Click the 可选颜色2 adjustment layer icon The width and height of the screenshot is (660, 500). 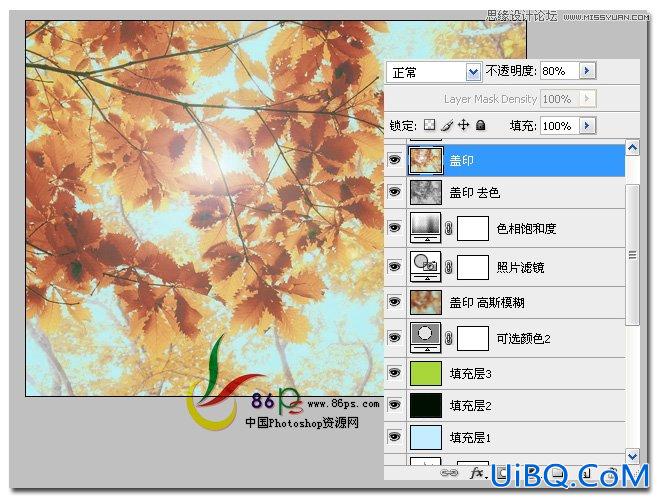426,338
